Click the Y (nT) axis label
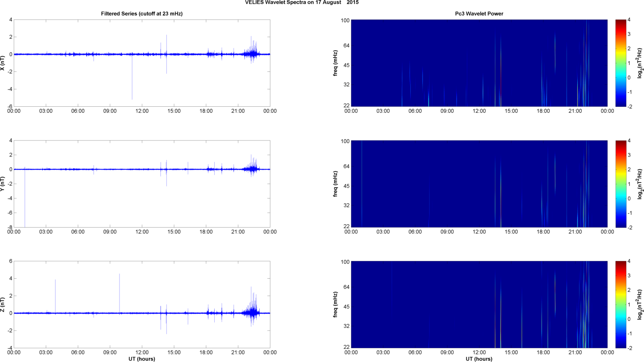Viewport: 644px width, 362px height. tap(3, 184)
